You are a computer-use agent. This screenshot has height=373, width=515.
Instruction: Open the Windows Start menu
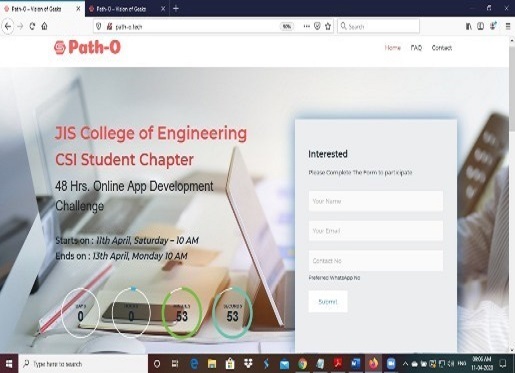pos(9,364)
